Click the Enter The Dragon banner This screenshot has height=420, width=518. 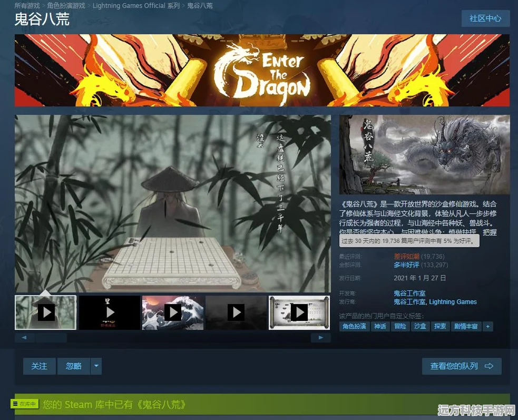click(x=262, y=71)
